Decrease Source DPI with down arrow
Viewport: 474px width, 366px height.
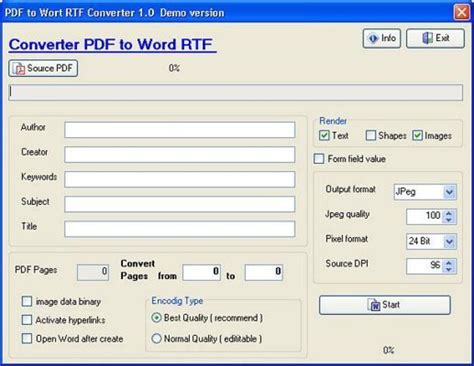pos(449,269)
